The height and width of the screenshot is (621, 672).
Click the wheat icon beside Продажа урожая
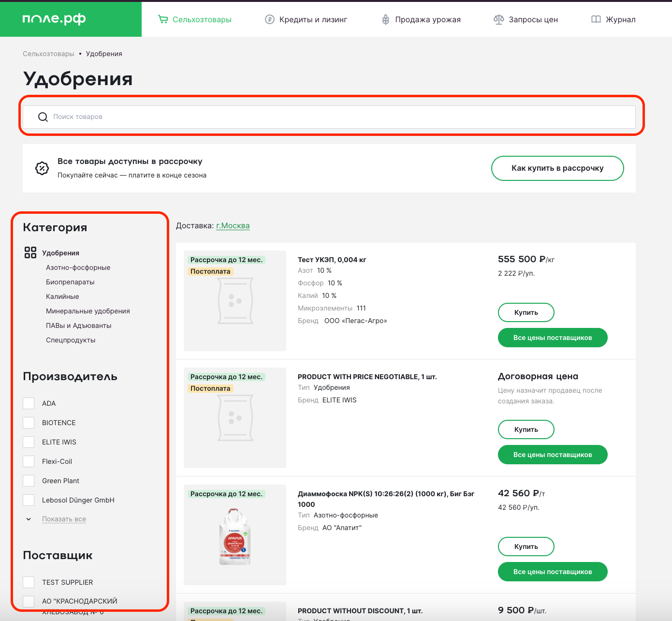[385, 19]
